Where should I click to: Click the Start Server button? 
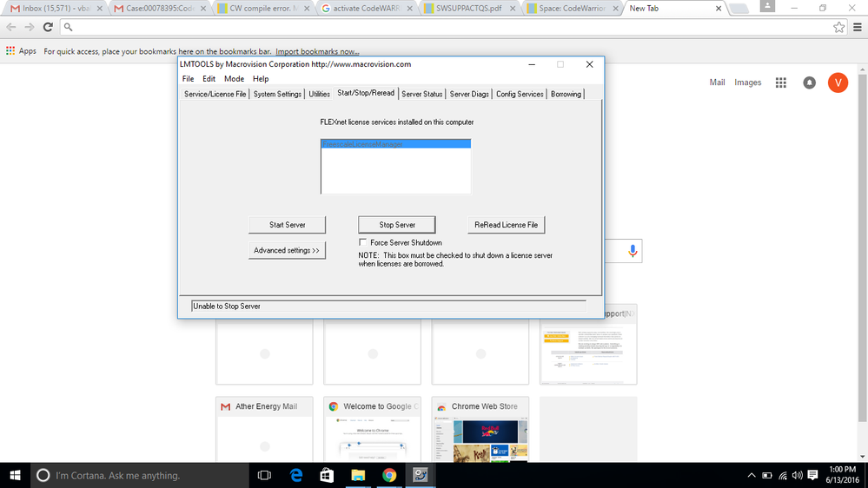[288, 225]
